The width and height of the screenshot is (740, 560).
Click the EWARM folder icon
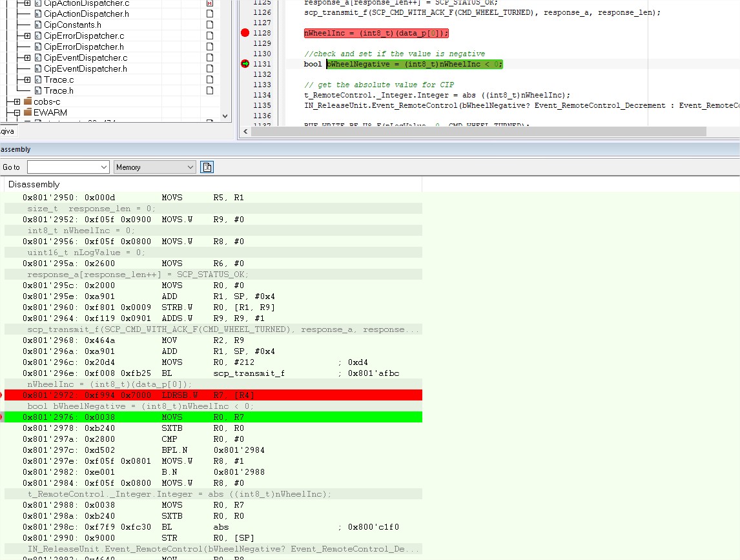27,112
